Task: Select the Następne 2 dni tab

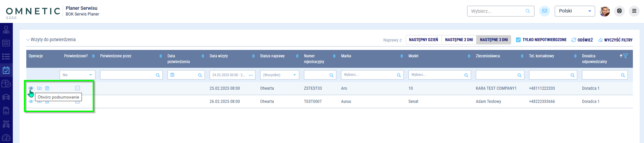Action: point(459,40)
